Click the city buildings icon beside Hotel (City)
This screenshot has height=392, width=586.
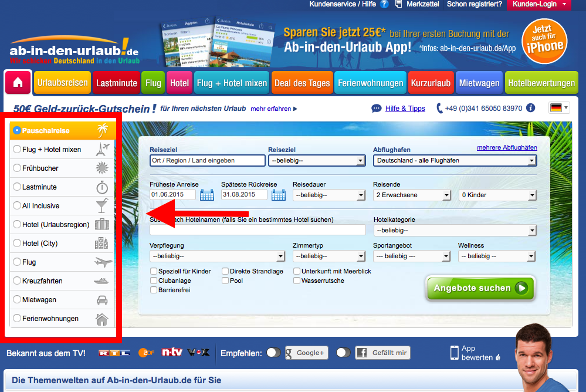coord(101,243)
